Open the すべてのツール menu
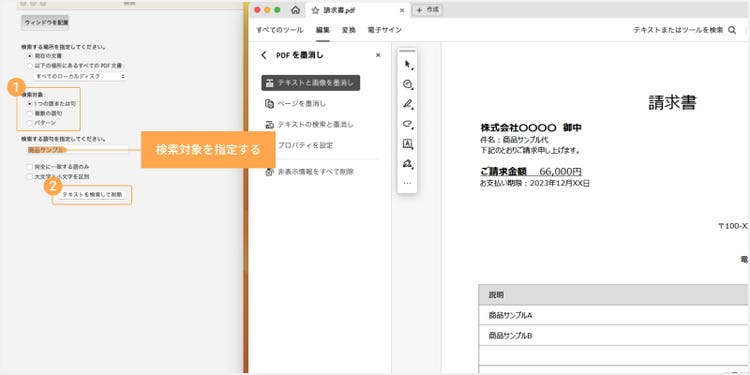Screen dimensions: 750x375 pos(279,30)
